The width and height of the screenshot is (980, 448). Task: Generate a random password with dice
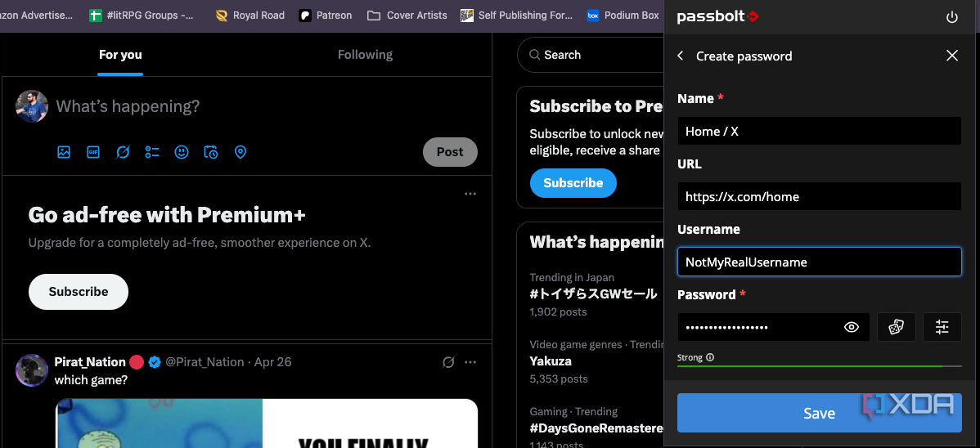897,327
